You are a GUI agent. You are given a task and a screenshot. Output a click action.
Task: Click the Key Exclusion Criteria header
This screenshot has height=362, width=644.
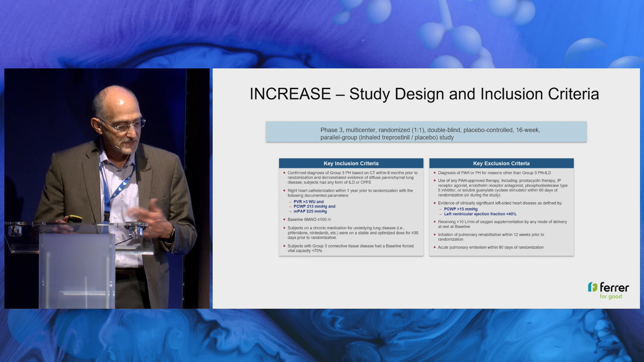pos(501,163)
